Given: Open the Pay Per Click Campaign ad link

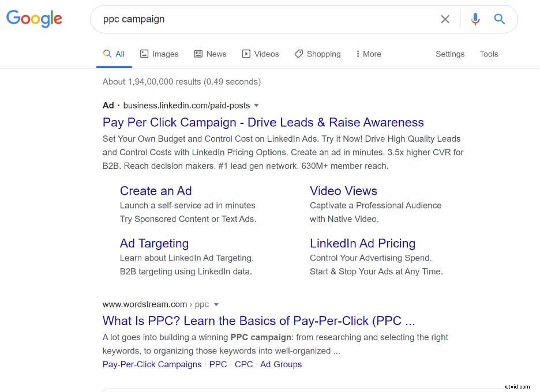Looking at the screenshot, I should click(262, 122).
